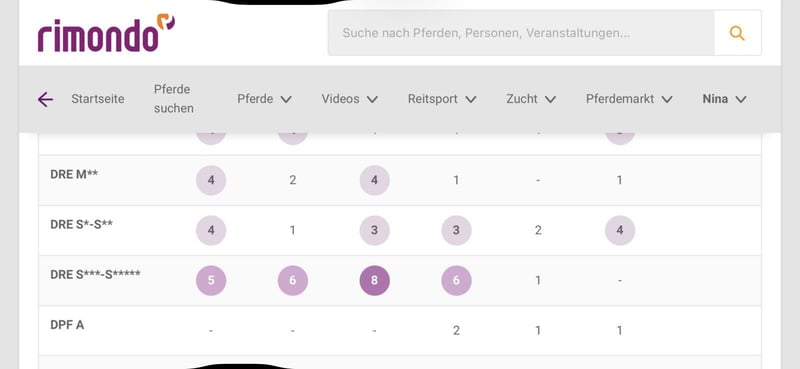Click the 5 badge in DRE S***-S***** row

[211, 281]
